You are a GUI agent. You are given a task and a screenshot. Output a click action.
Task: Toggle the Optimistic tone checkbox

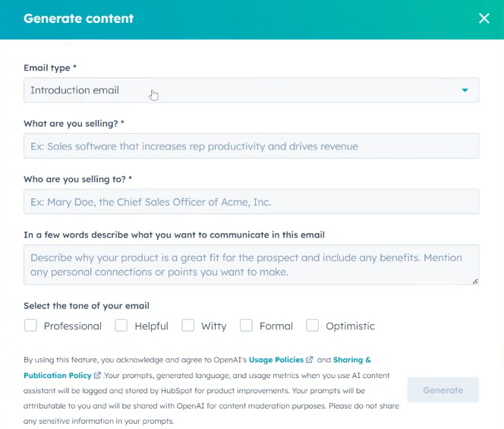point(312,326)
